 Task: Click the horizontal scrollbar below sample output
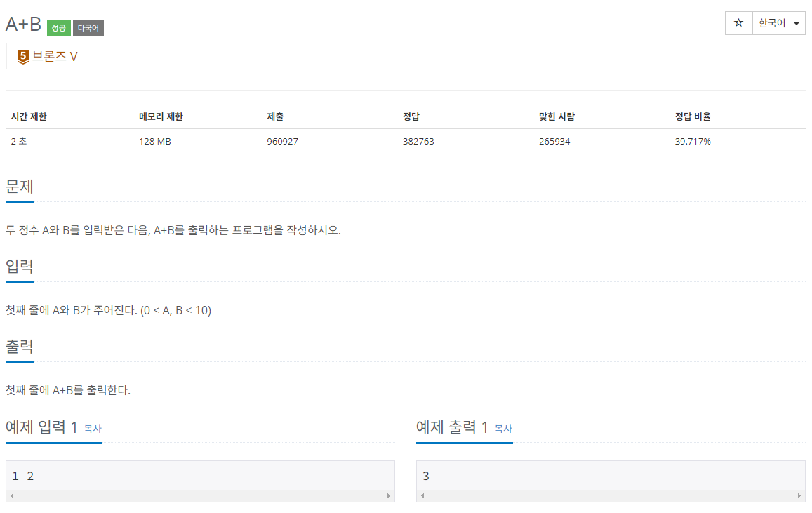click(611, 495)
